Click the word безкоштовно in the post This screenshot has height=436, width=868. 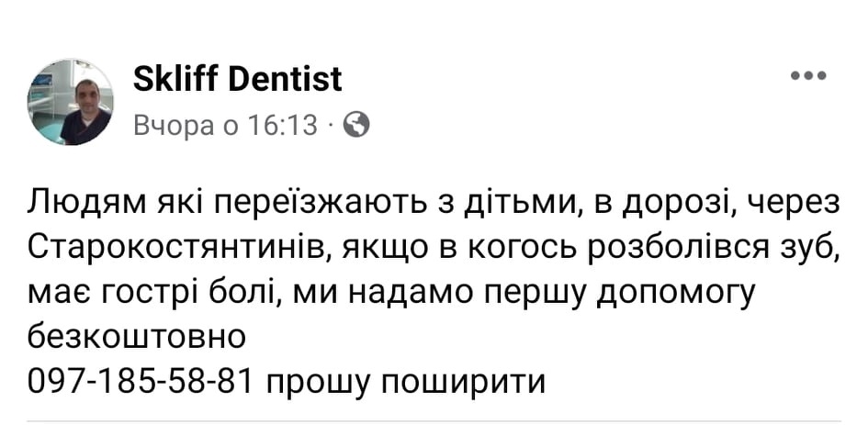136,336
